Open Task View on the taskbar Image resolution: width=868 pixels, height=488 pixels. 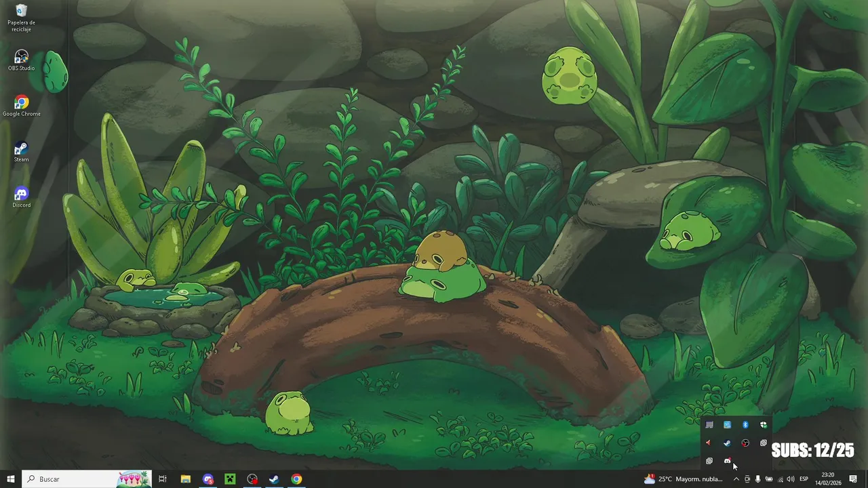click(163, 479)
